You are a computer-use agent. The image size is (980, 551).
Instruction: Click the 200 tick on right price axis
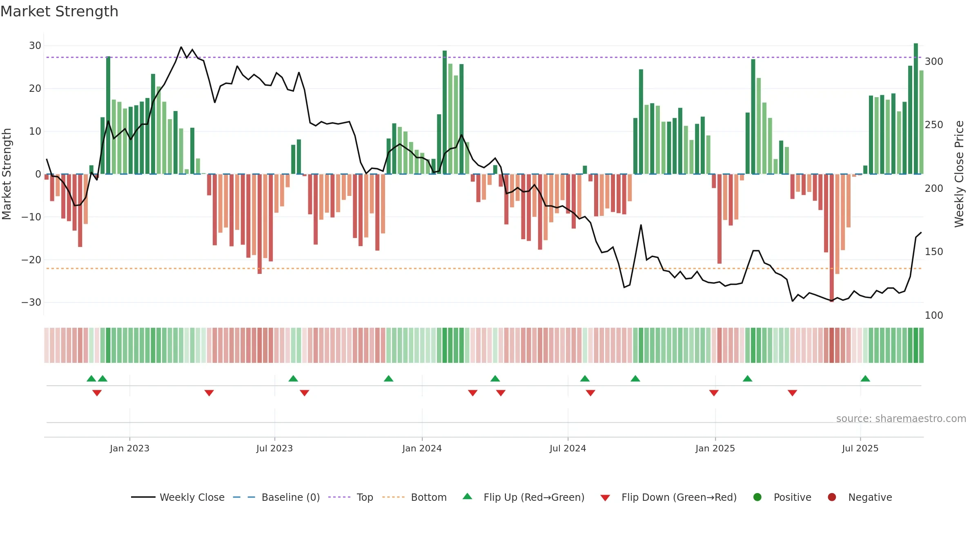[934, 189]
